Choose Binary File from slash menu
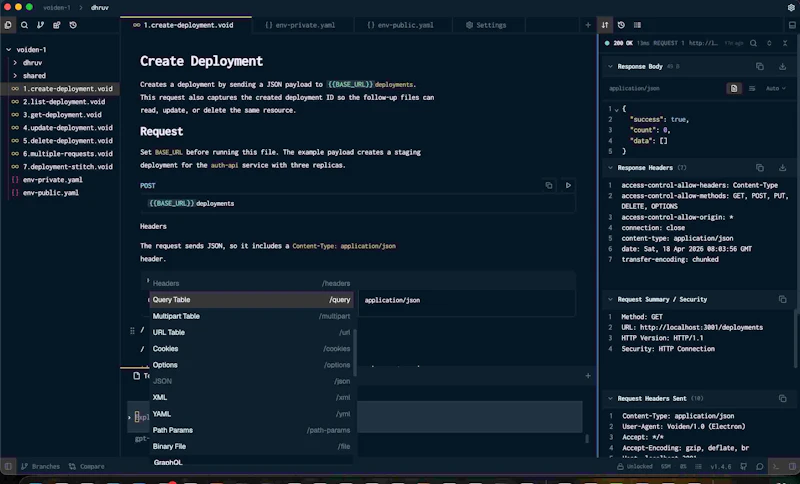Image resolution: width=800 pixels, height=484 pixels. coord(252,446)
